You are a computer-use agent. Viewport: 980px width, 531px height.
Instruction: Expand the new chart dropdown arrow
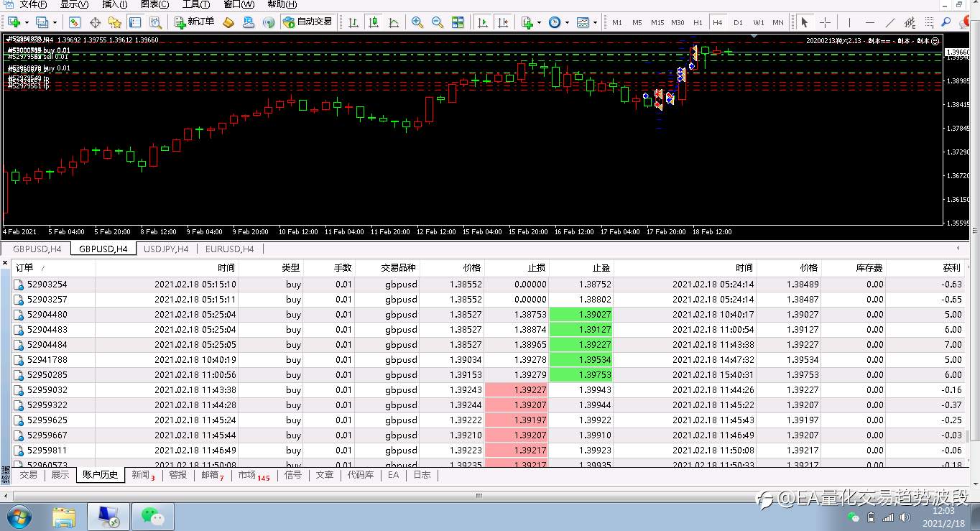26,22
